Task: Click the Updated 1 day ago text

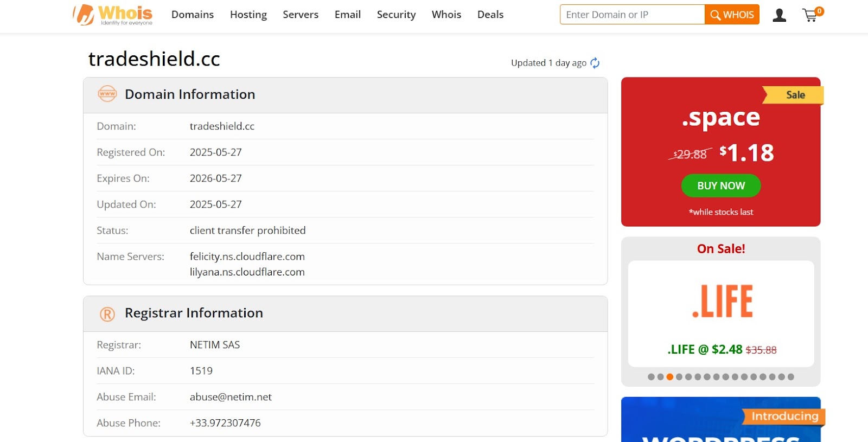Action: (548, 63)
